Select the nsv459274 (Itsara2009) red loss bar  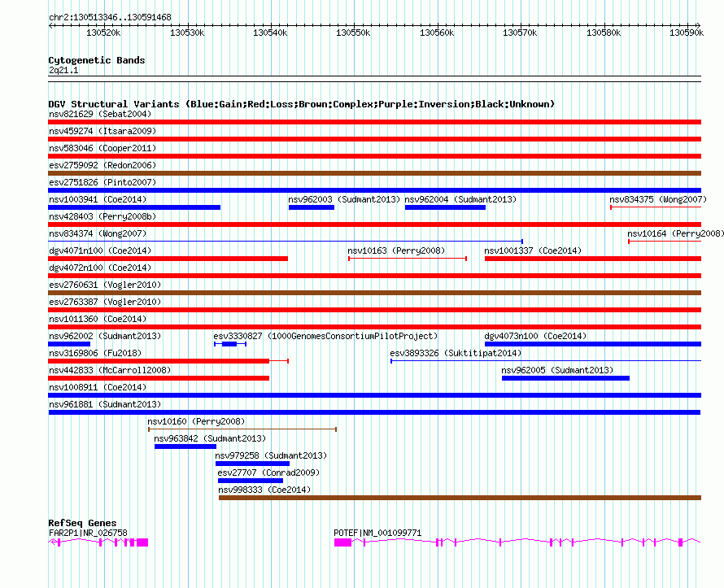pos(374,139)
